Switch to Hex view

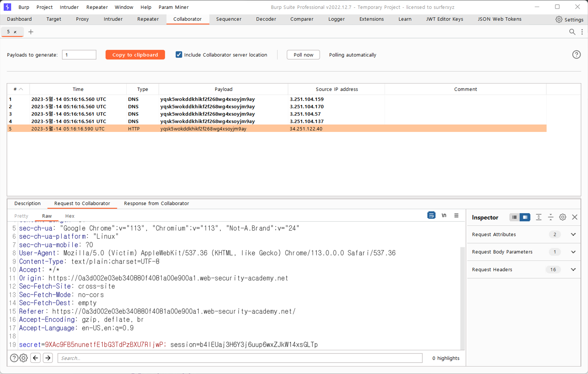pos(70,216)
